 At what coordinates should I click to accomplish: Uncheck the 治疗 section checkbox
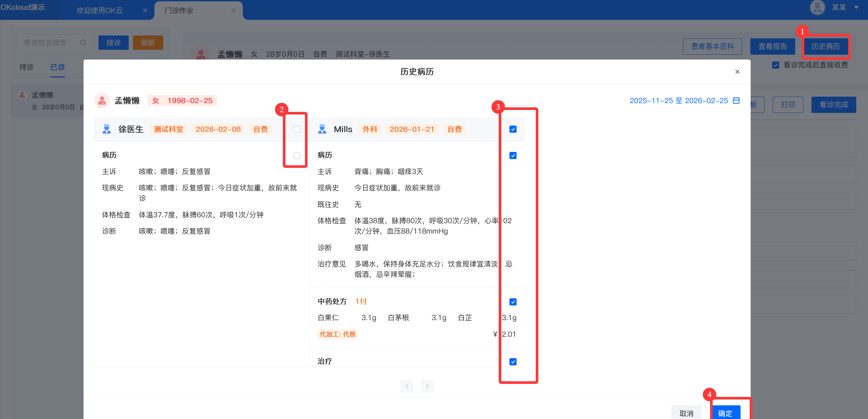click(513, 362)
